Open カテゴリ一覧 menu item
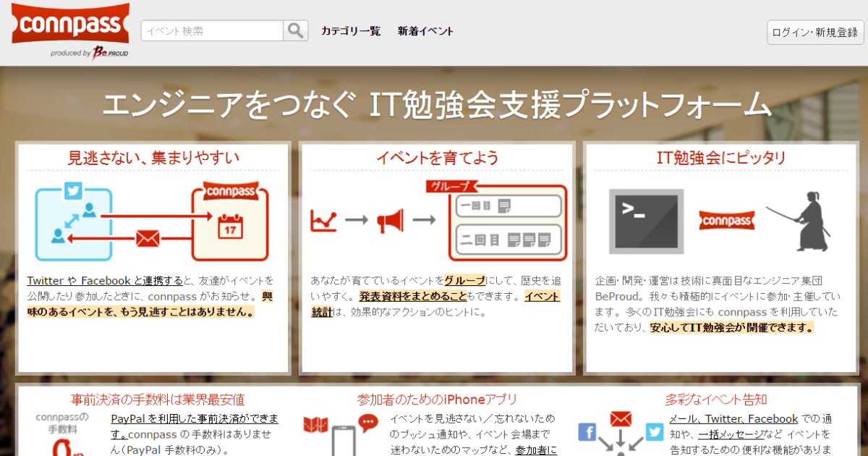868x456 pixels. [351, 31]
